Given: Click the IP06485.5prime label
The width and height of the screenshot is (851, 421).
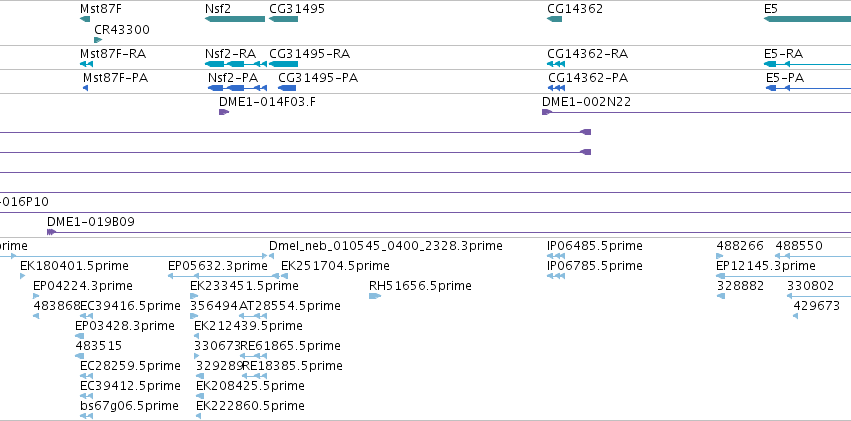Looking at the screenshot, I should pos(594,246).
